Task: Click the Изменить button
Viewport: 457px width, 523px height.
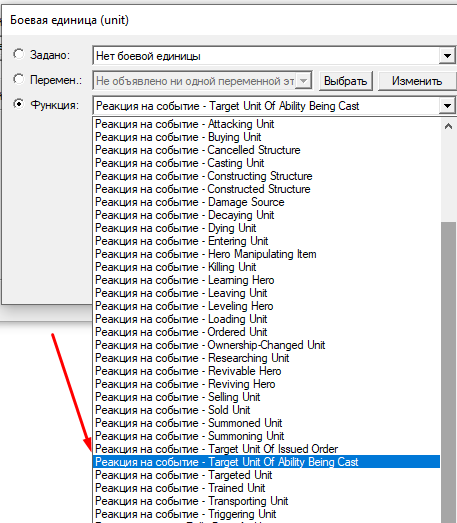Action: tap(417, 81)
